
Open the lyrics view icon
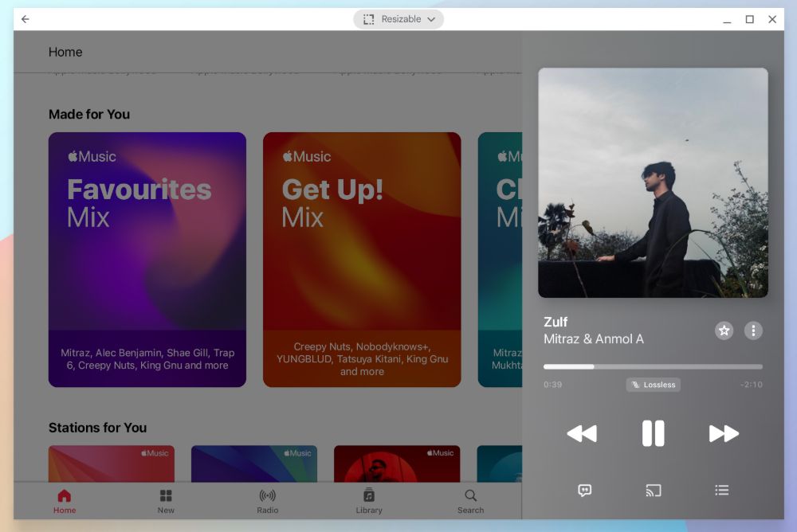(x=584, y=491)
